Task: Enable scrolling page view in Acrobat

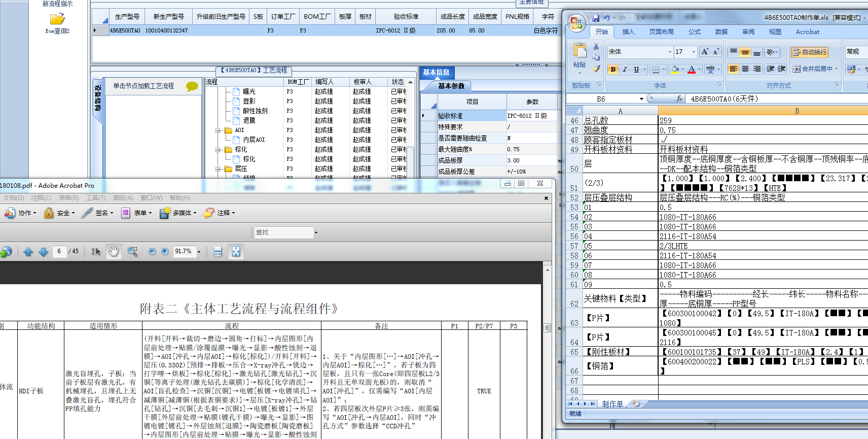Action: pyautogui.click(x=218, y=252)
